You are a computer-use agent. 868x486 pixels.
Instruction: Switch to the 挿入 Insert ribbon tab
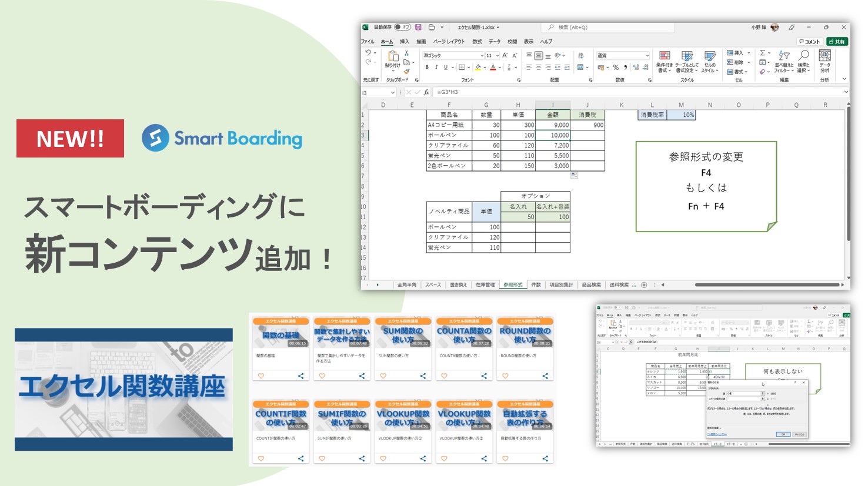[x=405, y=42]
